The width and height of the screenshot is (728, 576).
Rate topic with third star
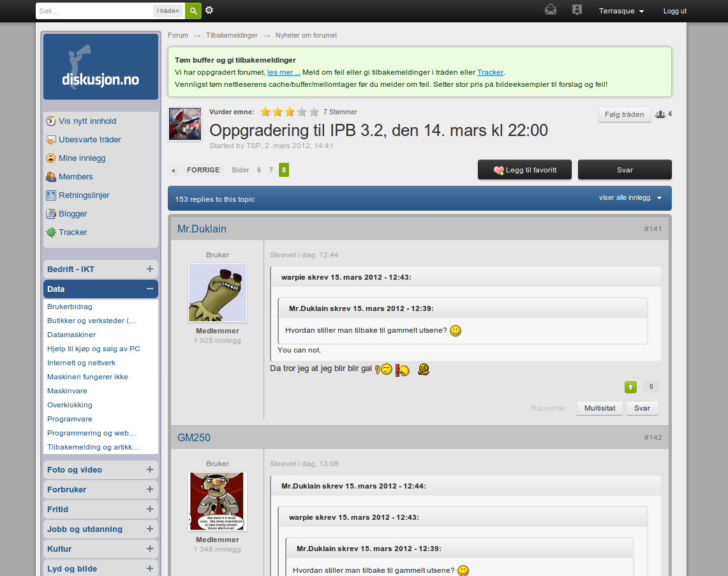pyautogui.click(x=290, y=112)
